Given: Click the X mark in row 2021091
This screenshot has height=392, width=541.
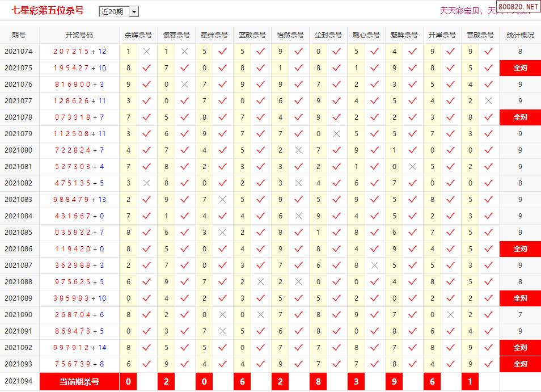Looking at the screenshot, I should pos(222,331).
